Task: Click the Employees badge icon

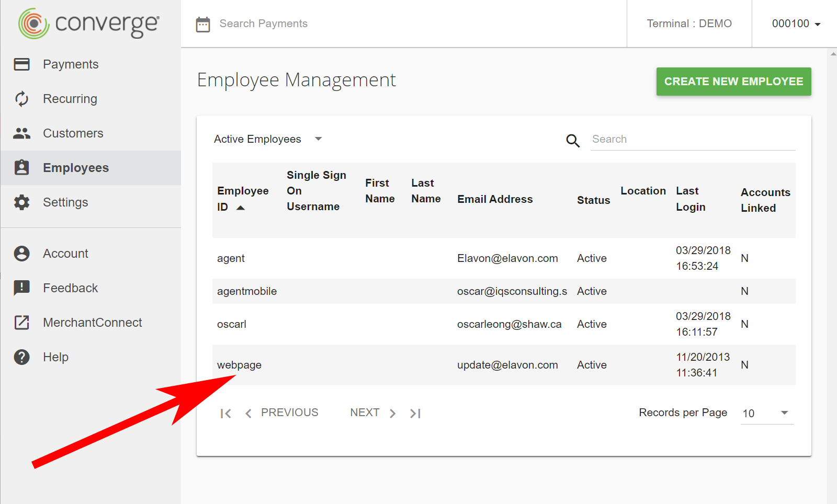Action: coord(21,167)
